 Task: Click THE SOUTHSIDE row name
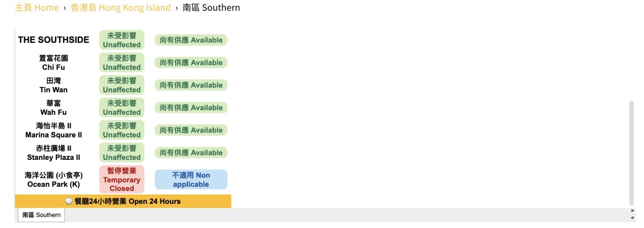[x=54, y=40]
